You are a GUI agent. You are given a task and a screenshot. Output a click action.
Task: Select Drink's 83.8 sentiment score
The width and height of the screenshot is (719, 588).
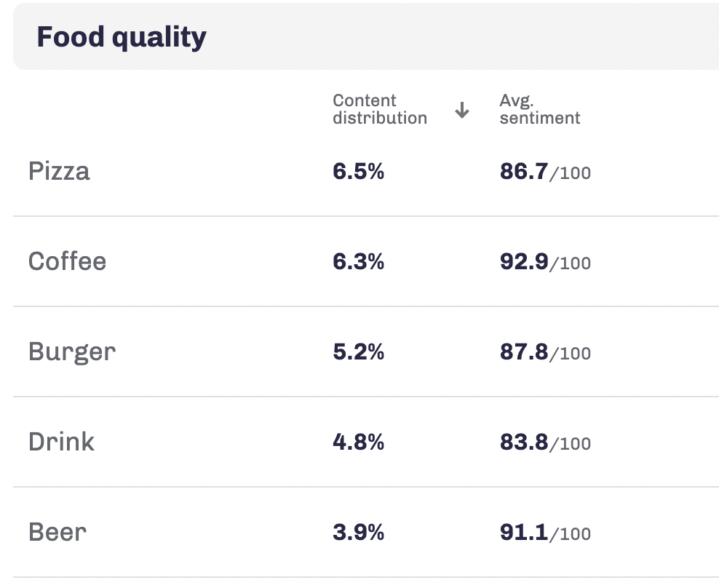pyautogui.click(x=523, y=442)
